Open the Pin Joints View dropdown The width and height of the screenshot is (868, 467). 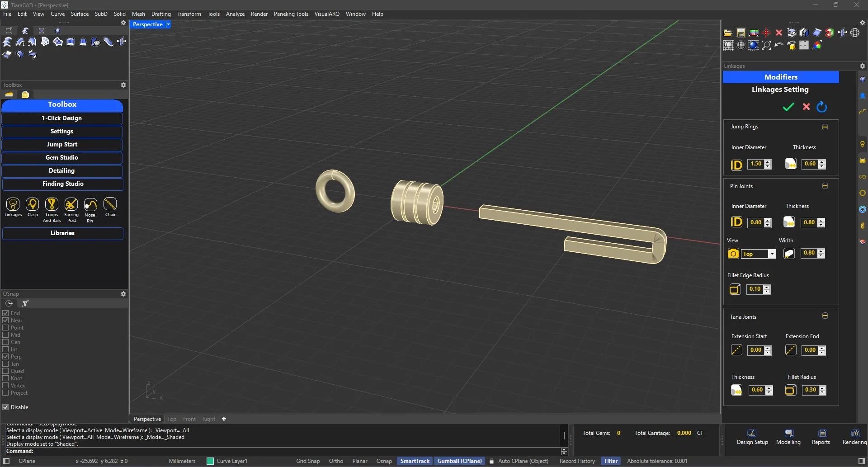tap(772, 254)
